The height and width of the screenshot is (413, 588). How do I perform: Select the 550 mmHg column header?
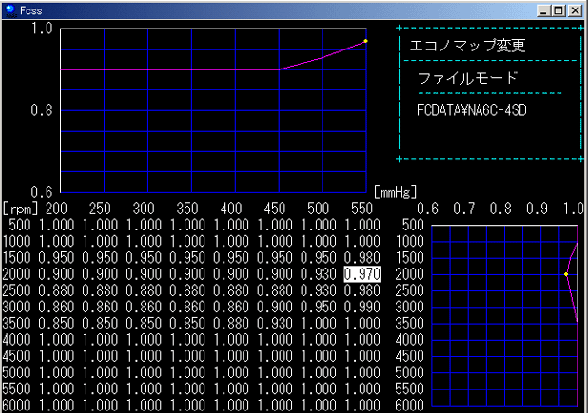click(362, 209)
